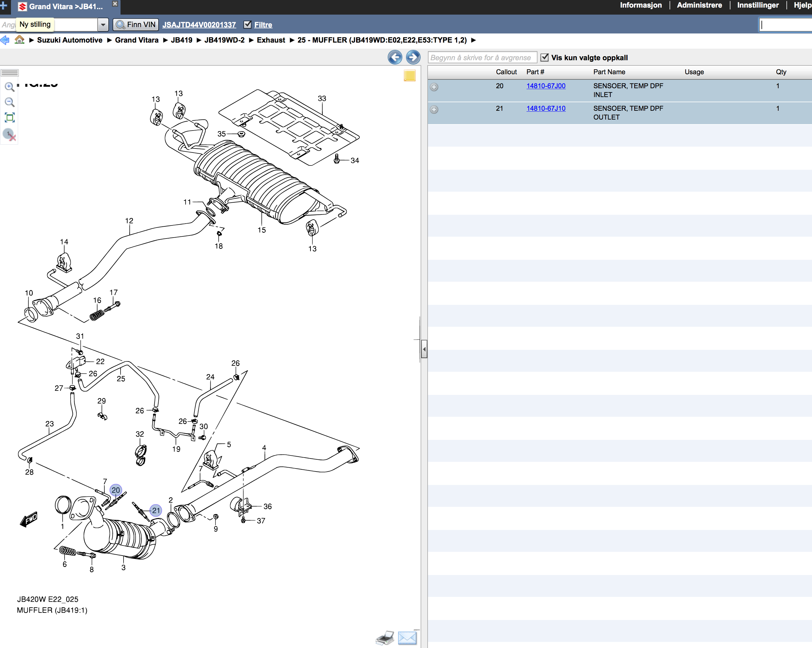
Task: Select callout 33 heat shield on diagram
Action: 322,98
